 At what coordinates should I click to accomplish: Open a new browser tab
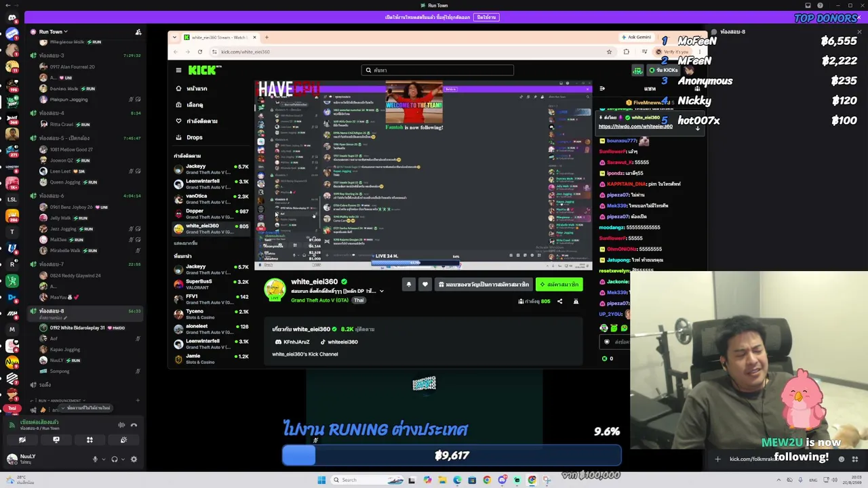click(267, 37)
